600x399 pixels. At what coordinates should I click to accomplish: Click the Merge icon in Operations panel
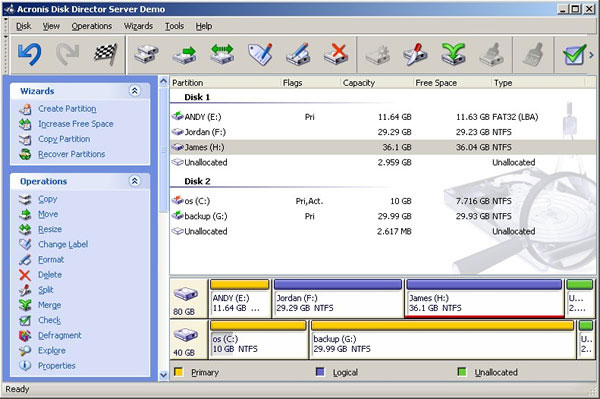click(25, 305)
